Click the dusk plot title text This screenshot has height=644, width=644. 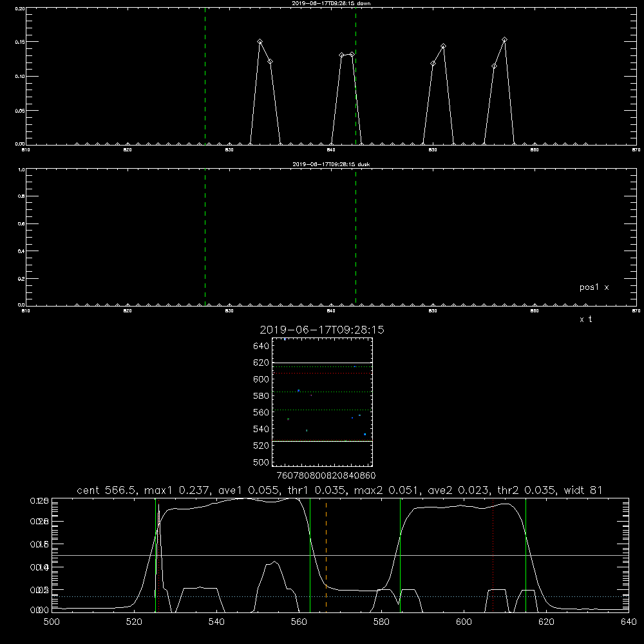click(331, 164)
